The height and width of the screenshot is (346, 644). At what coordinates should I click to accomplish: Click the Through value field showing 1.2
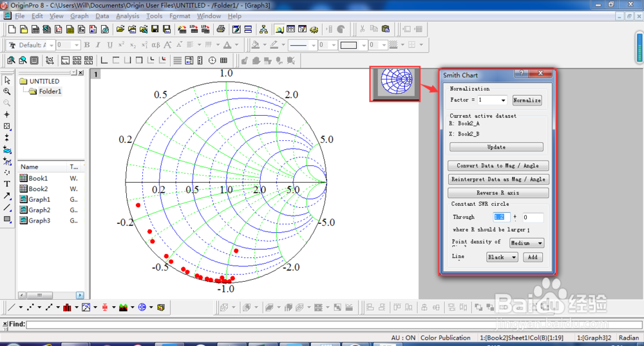(x=502, y=217)
